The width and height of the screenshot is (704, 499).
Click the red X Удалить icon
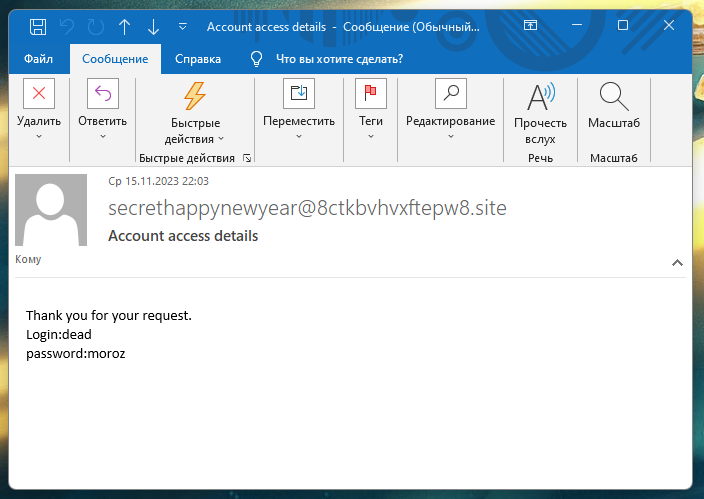coord(39,93)
